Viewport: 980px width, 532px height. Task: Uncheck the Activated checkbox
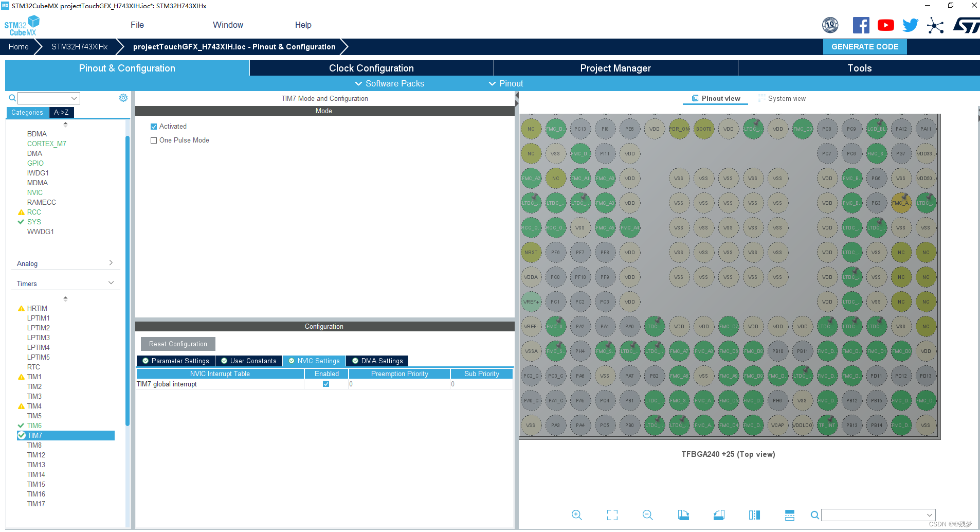coord(154,127)
